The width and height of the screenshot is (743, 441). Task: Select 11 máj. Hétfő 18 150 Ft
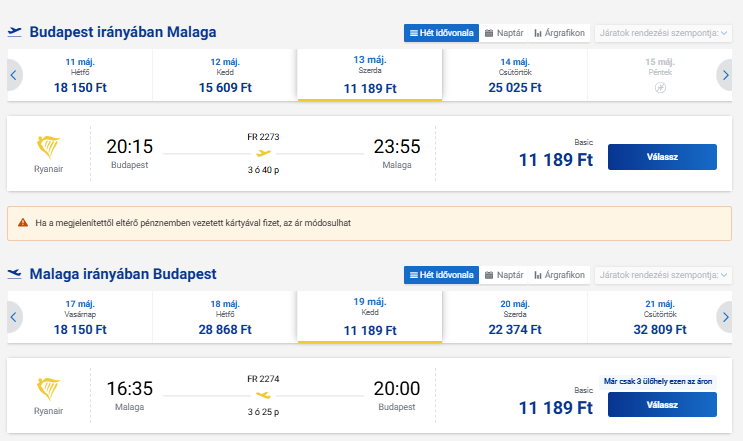click(80, 75)
